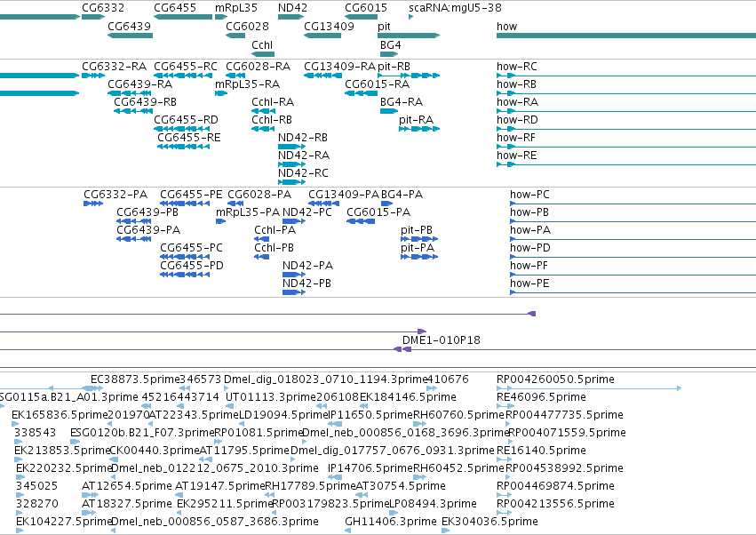756x535 pixels.
Task: Select protein CG6028-PA
Action: [x=259, y=195]
